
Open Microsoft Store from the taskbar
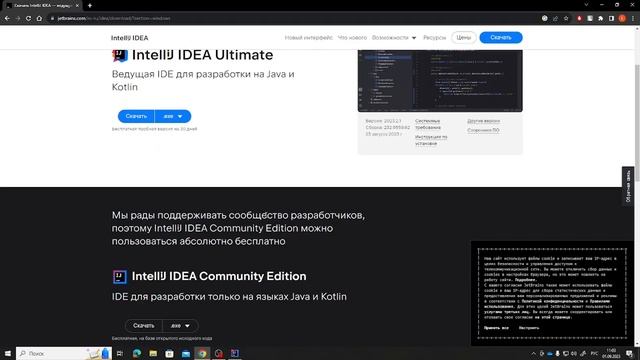(169, 353)
